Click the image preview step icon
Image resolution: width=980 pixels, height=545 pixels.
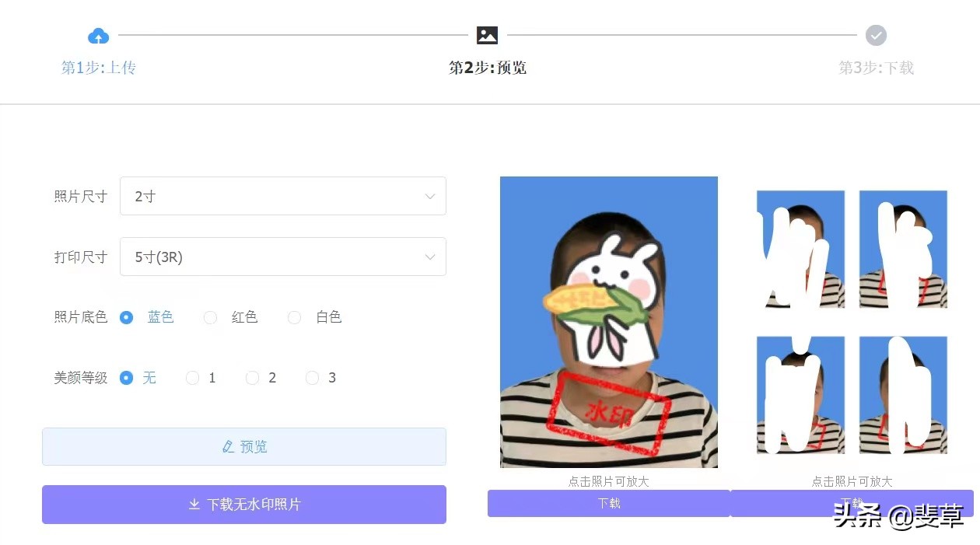(487, 35)
